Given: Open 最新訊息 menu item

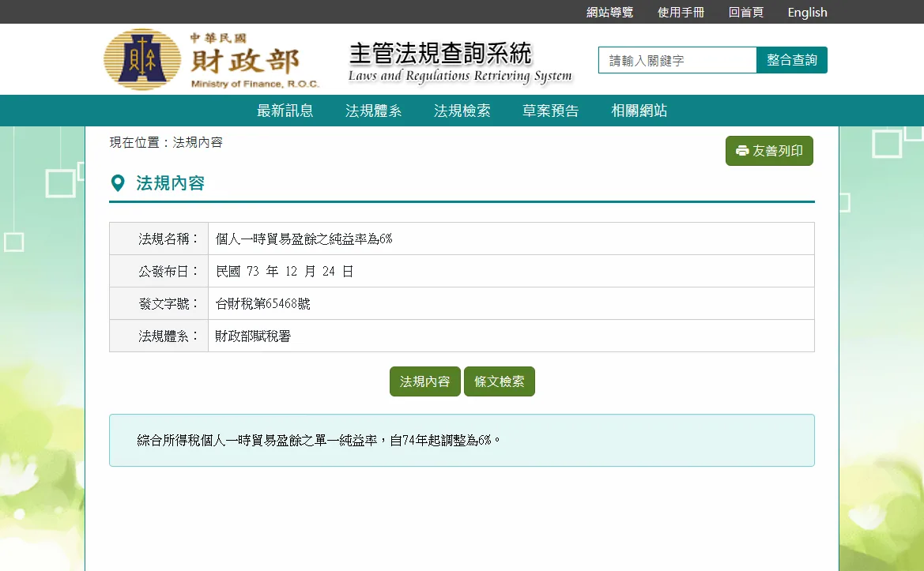Looking at the screenshot, I should (x=285, y=111).
